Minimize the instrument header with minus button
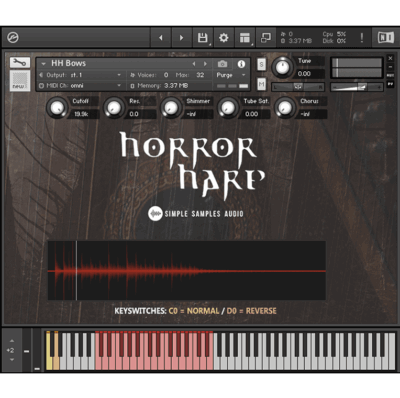Image resolution: width=400 pixels, height=398 pixels. coord(390,67)
